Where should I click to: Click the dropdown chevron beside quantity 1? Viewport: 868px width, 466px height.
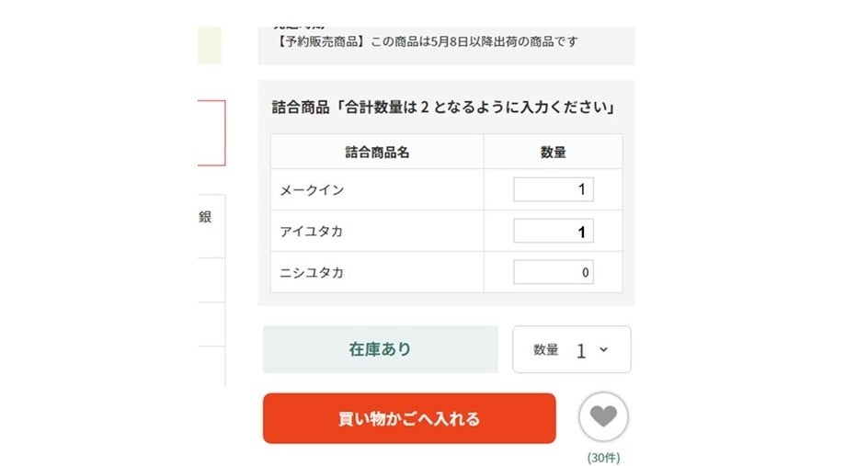[x=603, y=350]
